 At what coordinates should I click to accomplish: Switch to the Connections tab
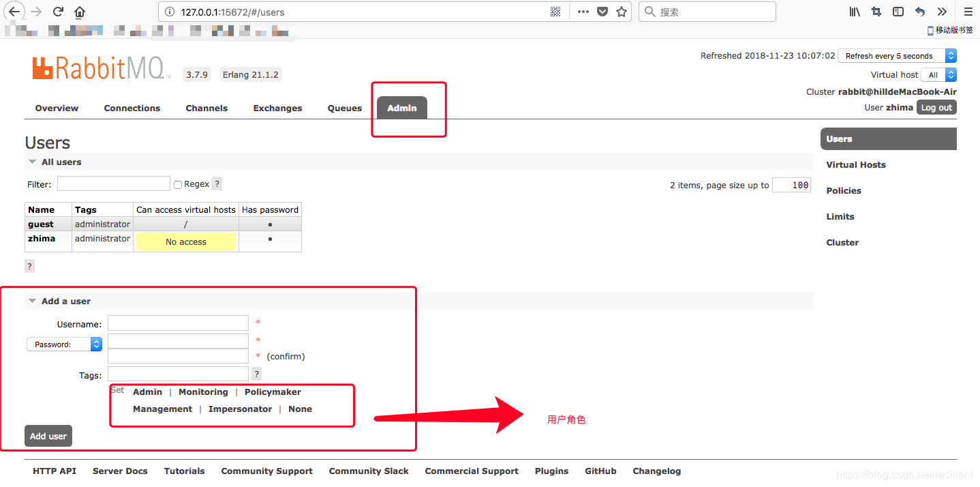click(x=132, y=108)
